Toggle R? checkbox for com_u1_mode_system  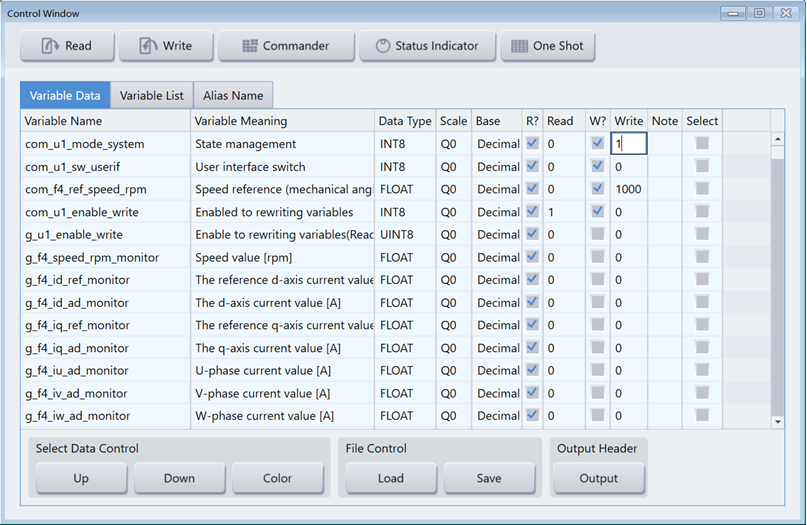click(x=533, y=143)
